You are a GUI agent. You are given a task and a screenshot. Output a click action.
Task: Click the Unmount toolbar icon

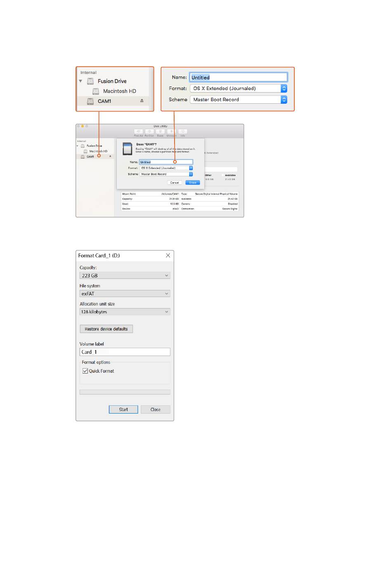pos(171,131)
